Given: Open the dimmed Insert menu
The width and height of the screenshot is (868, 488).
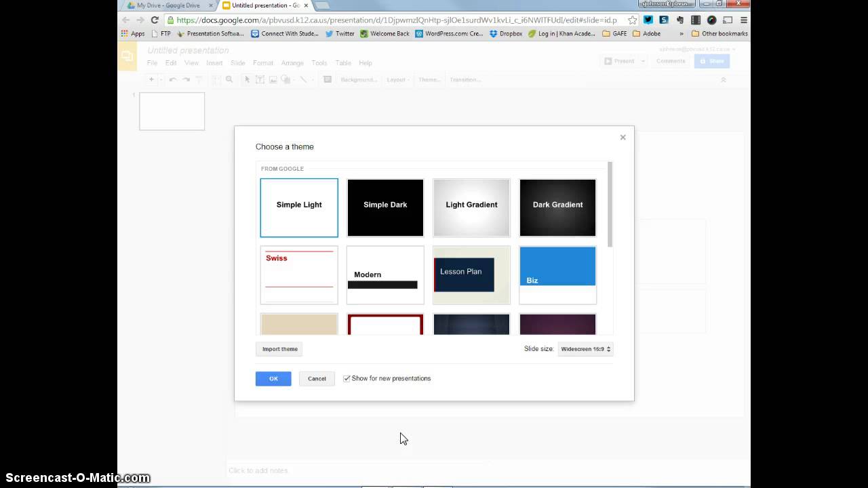Looking at the screenshot, I should [214, 63].
